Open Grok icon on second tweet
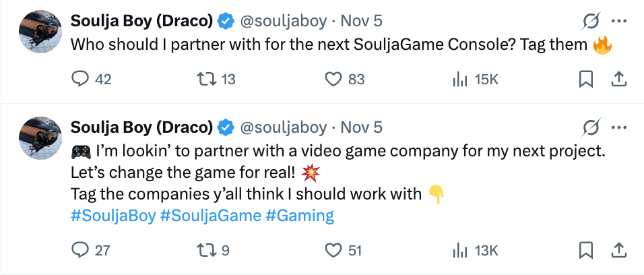Screen dimensions: 644x275 click(591, 127)
